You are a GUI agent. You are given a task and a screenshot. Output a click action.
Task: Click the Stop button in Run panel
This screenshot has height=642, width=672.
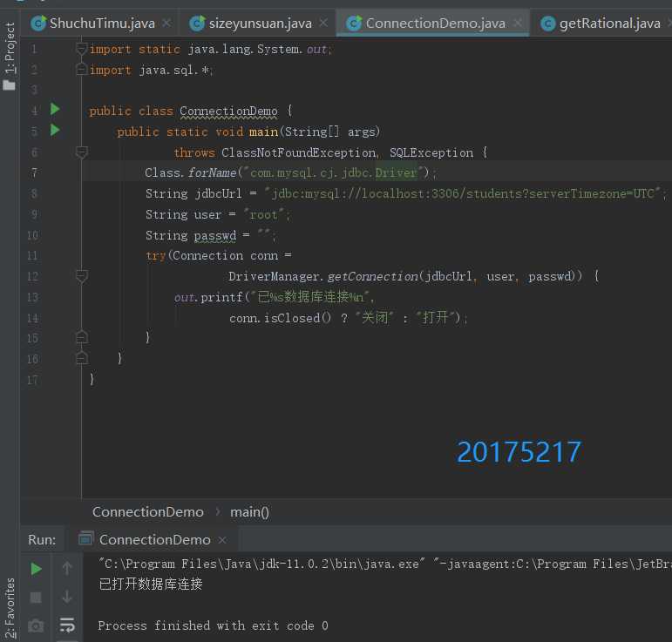click(x=36, y=598)
